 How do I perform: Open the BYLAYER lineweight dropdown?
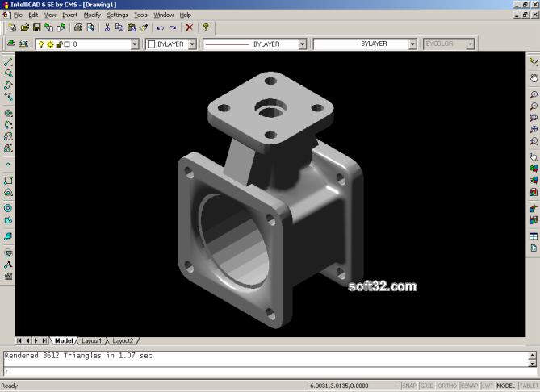412,44
